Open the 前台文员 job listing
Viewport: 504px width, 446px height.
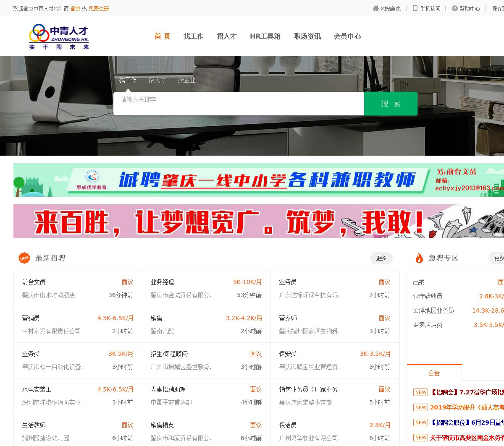point(34,282)
